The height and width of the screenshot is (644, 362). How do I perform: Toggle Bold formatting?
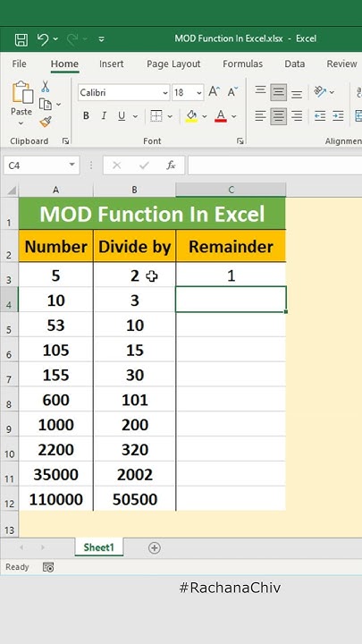[x=86, y=116]
